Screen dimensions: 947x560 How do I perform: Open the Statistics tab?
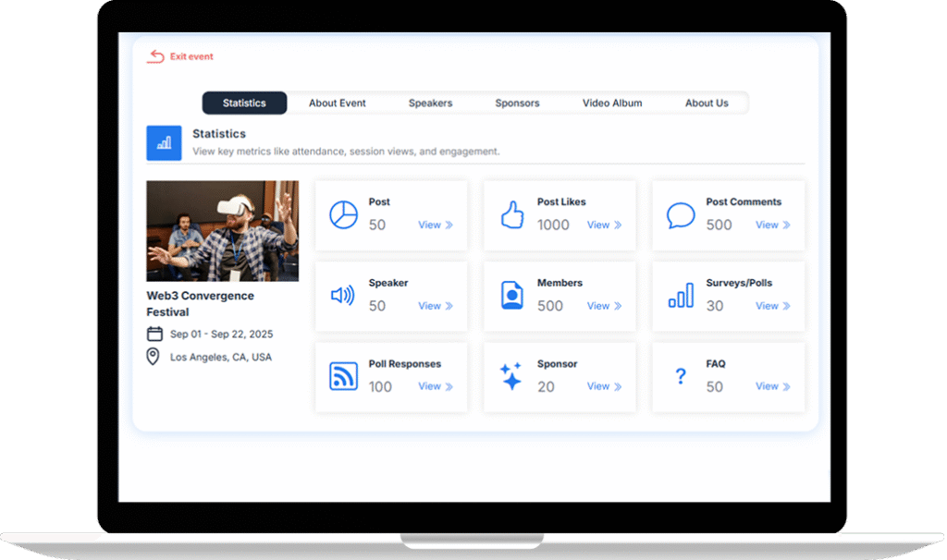tap(244, 103)
